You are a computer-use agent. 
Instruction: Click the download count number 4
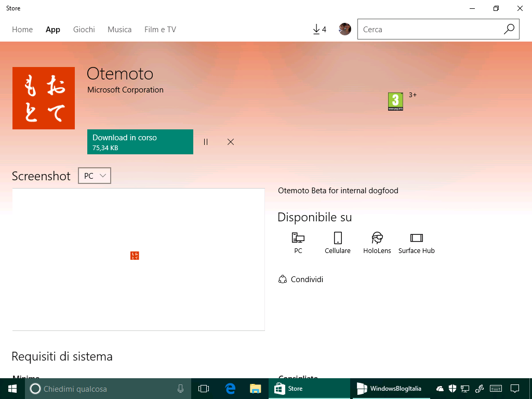pos(324,30)
